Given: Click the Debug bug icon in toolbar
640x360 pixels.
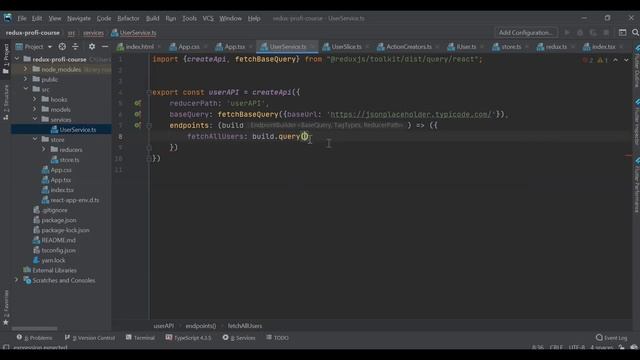Looking at the screenshot, I should click(580, 33).
